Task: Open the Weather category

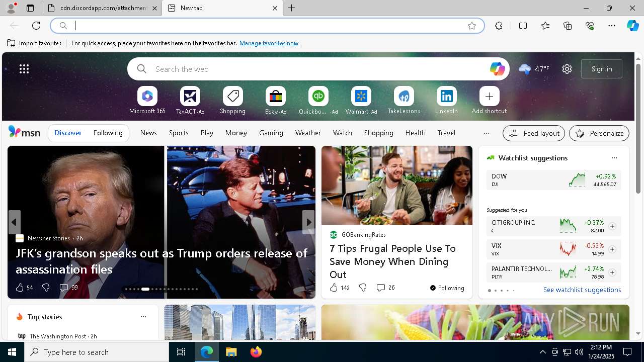Action: [308, 133]
